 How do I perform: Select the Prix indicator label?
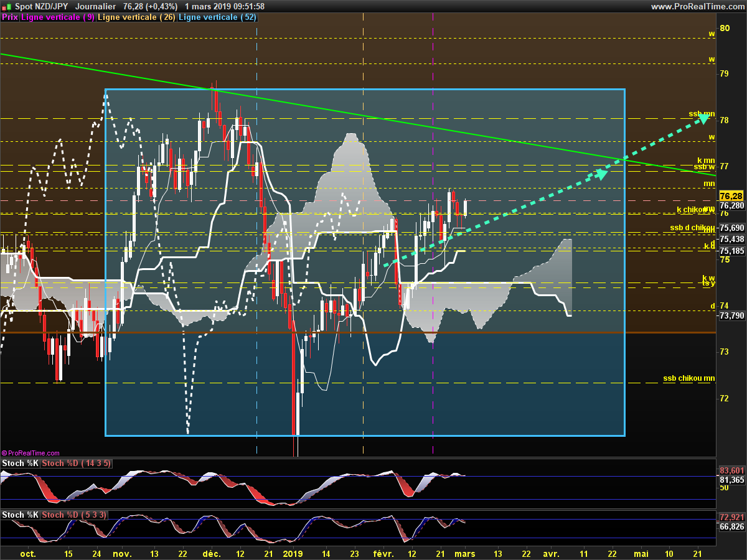click(10, 17)
